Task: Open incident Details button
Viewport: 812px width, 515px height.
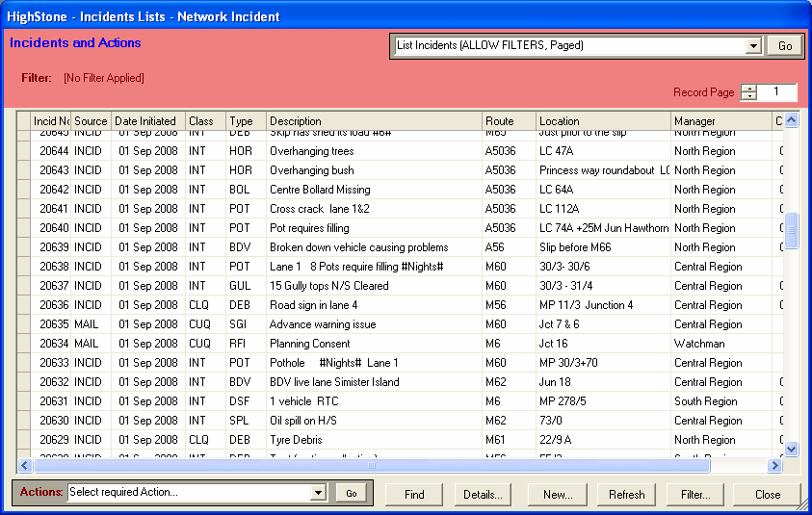Action: [483, 494]
